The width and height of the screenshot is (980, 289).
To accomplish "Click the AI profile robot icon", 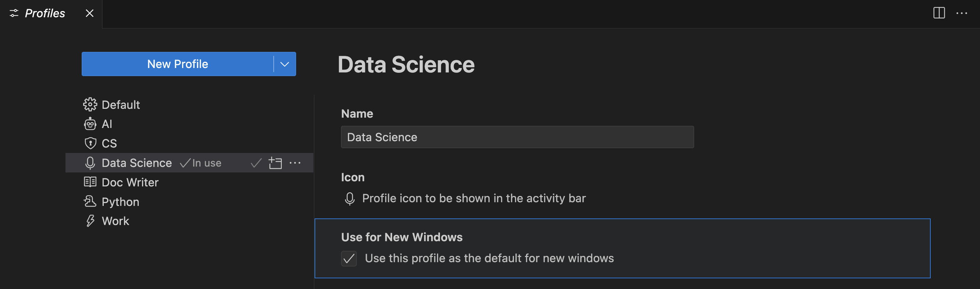I will [x=90, y=124].
